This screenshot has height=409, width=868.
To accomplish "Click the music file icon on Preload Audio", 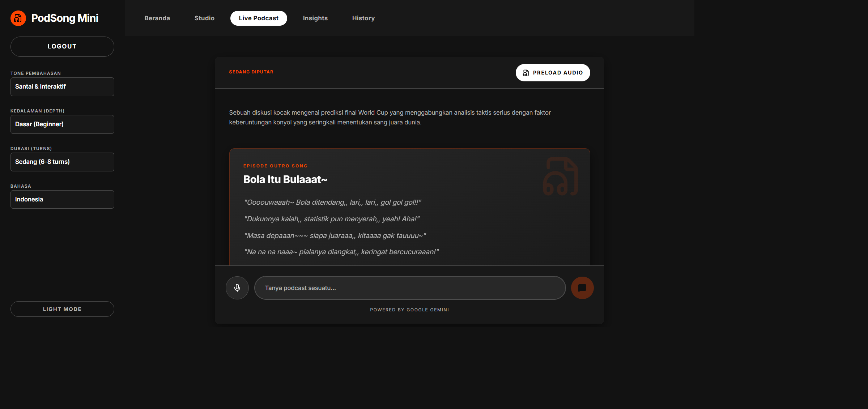I will 526,73.
